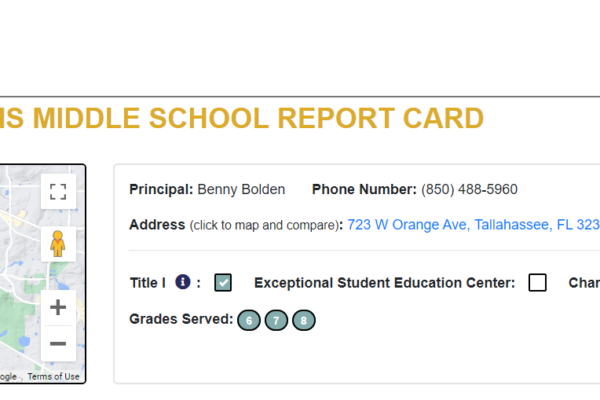Click the Title I label text
600x400 pixels.
click(x=148, y=283)
